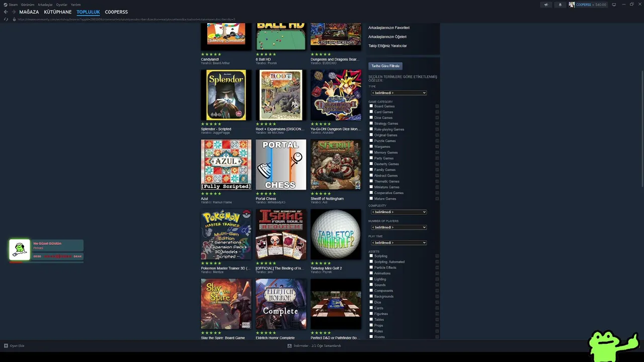Open the COMPLEXITY dropdown

click(x=398, y=212)
